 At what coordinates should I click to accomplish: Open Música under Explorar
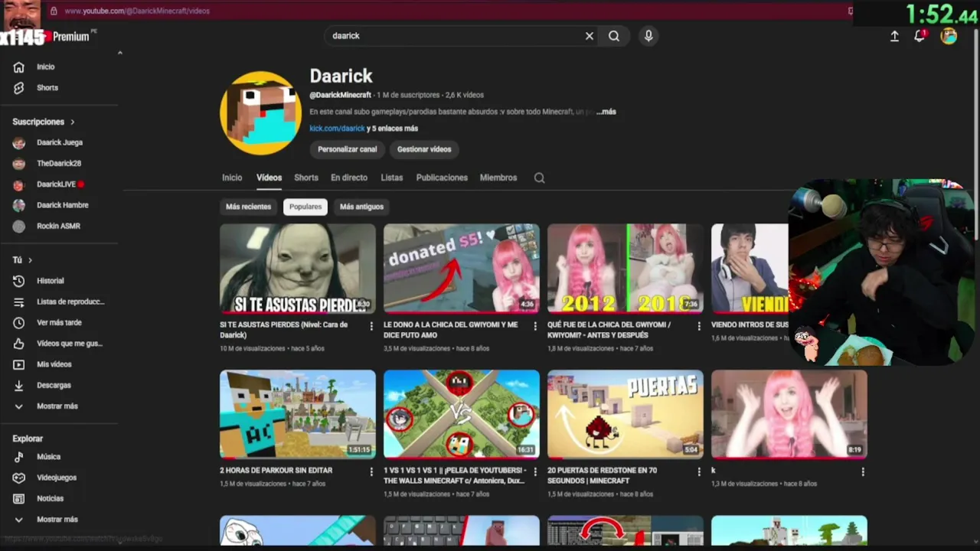(x=48, y=457)
